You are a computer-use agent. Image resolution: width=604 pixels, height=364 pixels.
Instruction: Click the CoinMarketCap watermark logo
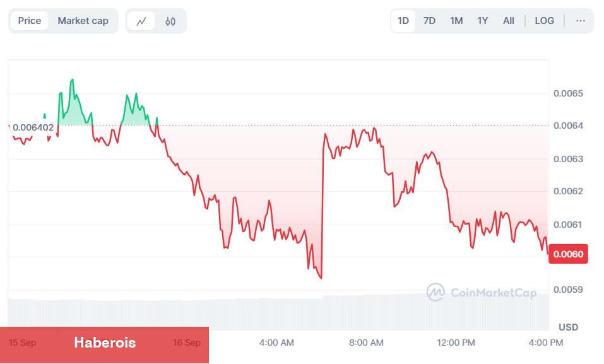pyautogui.click(x=482, y=292)
